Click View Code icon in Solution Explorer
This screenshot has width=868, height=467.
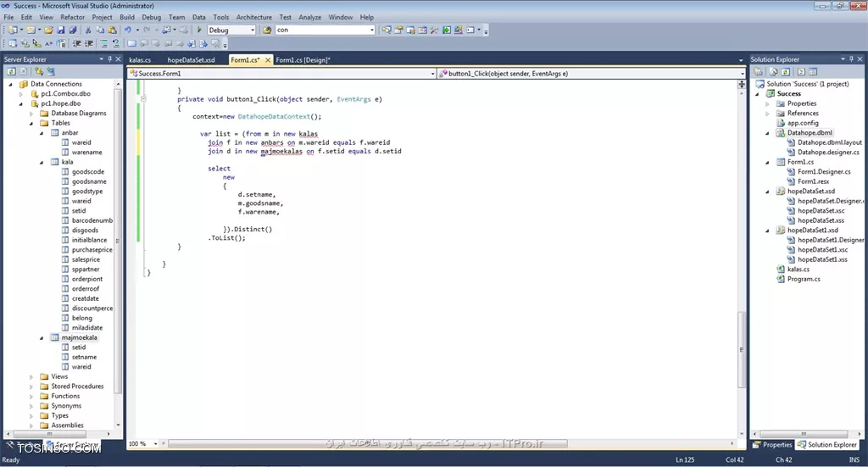[801, 71]
